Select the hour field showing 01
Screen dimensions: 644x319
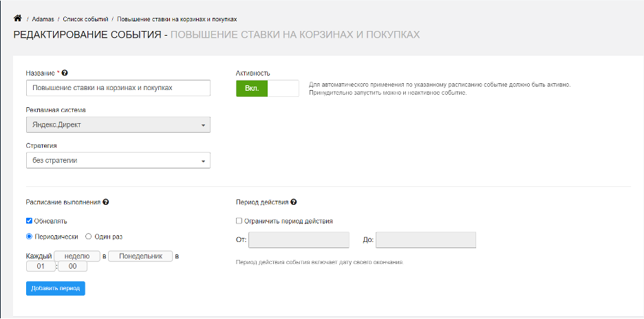pos(40,267)
